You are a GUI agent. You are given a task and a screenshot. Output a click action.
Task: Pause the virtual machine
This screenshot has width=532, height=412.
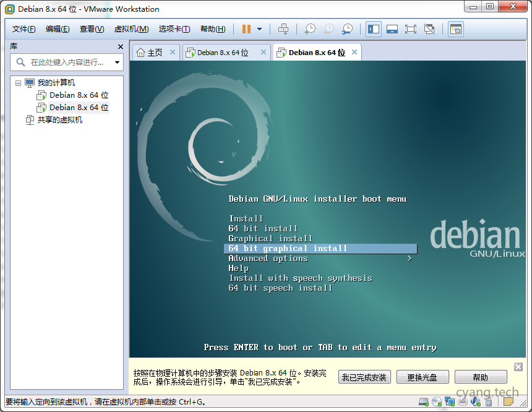tap(246, 29)
